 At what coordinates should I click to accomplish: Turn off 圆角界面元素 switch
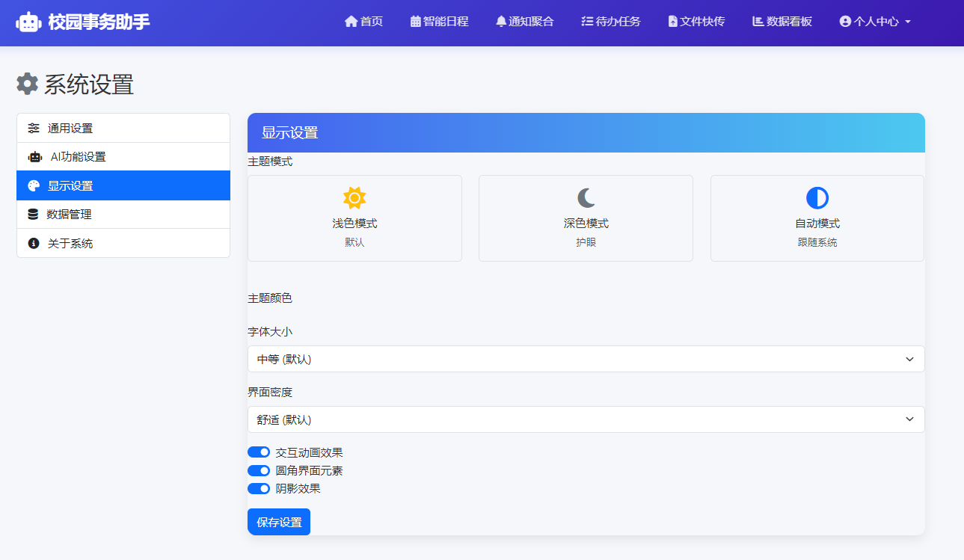point(259,470)
